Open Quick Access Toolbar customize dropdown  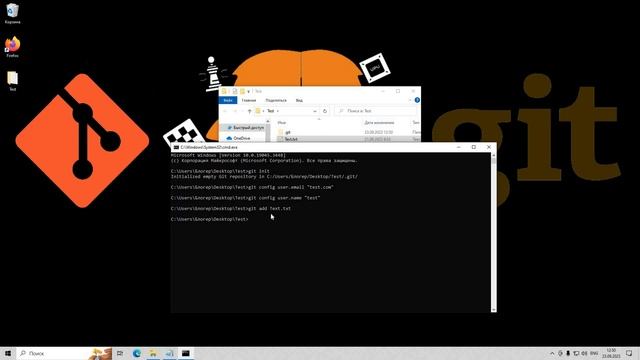[x=249, y=91]
